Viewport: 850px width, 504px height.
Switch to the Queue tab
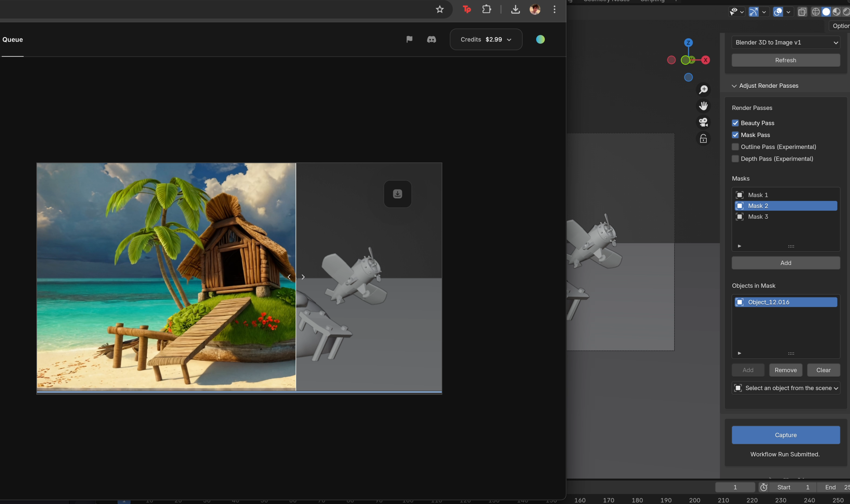(x=13, y=39)
